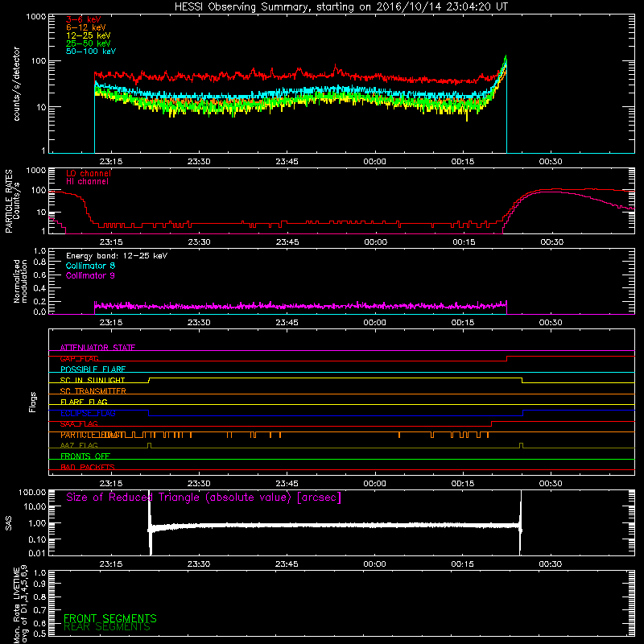Select the LO channel legend label
Screen dimensions: 644x644
[89, 173]
